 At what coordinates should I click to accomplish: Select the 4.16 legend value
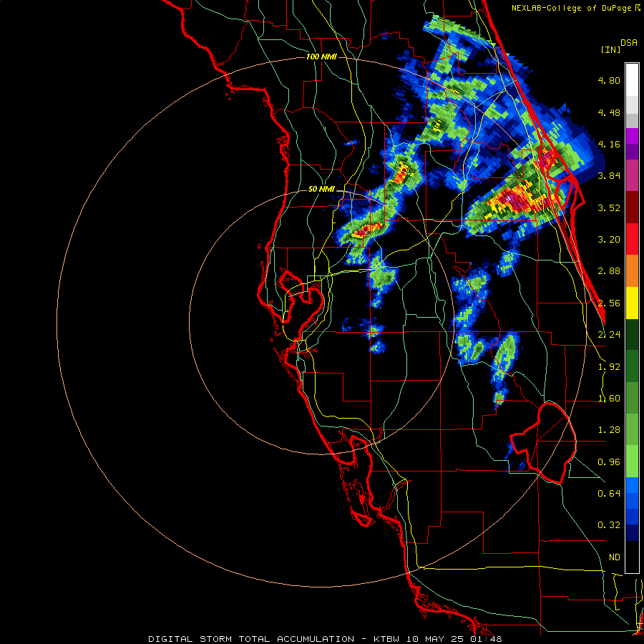click(609, 144)
